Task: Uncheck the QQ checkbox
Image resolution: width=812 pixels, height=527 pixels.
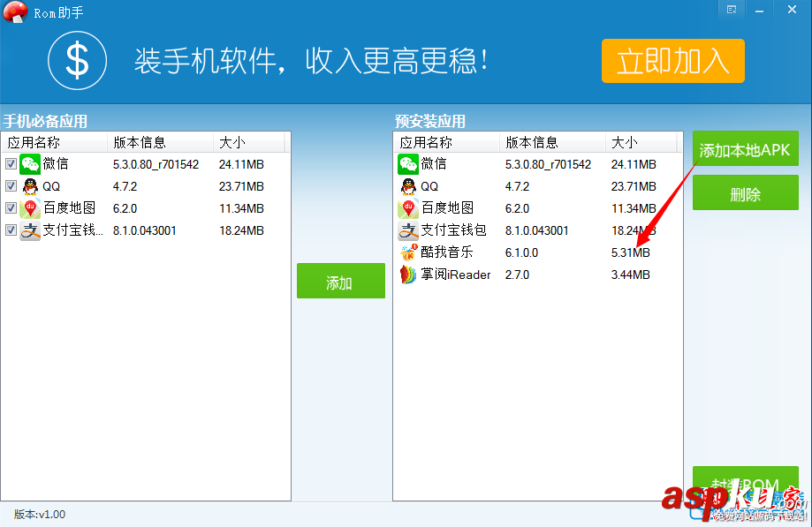Action: pos(11,185)
